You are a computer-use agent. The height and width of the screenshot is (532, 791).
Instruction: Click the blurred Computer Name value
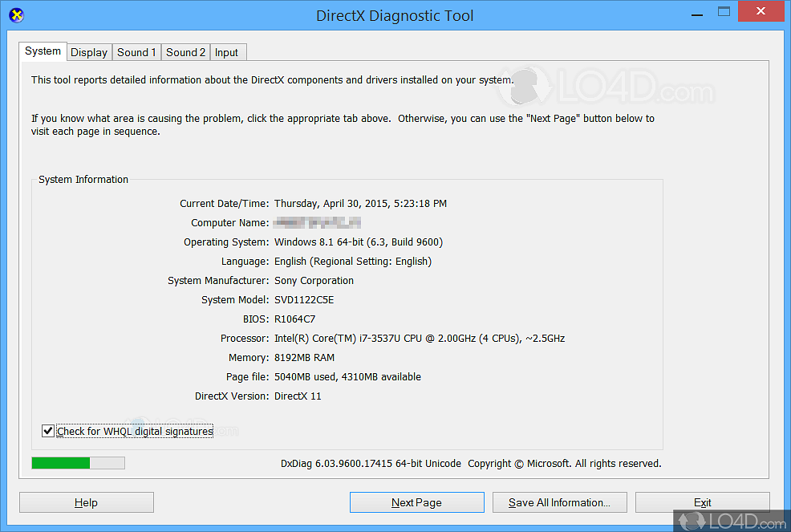tap(317, 222)
